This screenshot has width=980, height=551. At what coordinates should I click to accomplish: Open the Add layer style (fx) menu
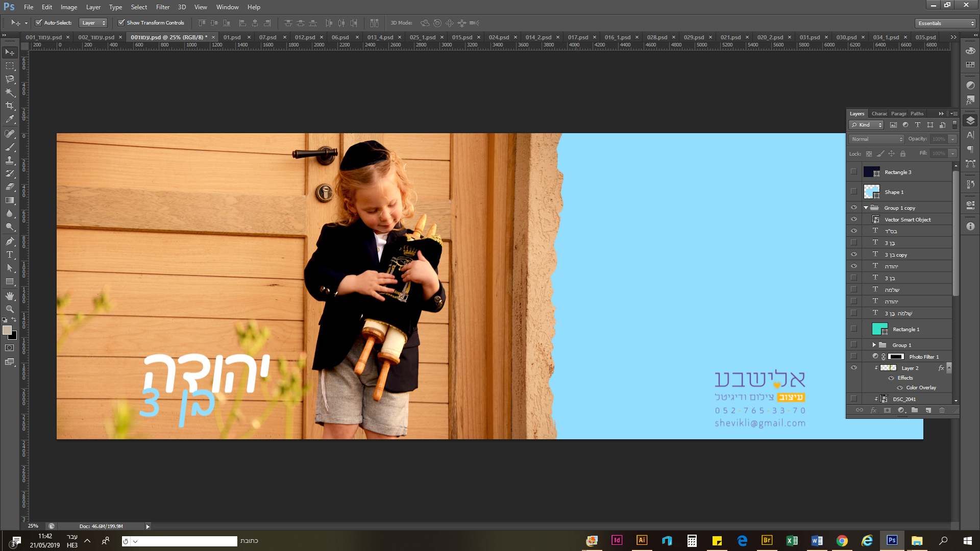[x=874, y=410]
